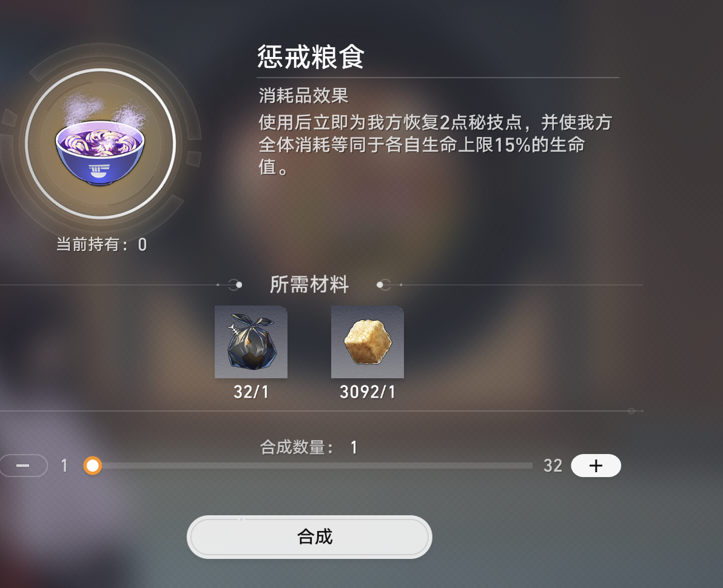
Task: Select the golden cube material icon
Action: click(x=368, y=342)
